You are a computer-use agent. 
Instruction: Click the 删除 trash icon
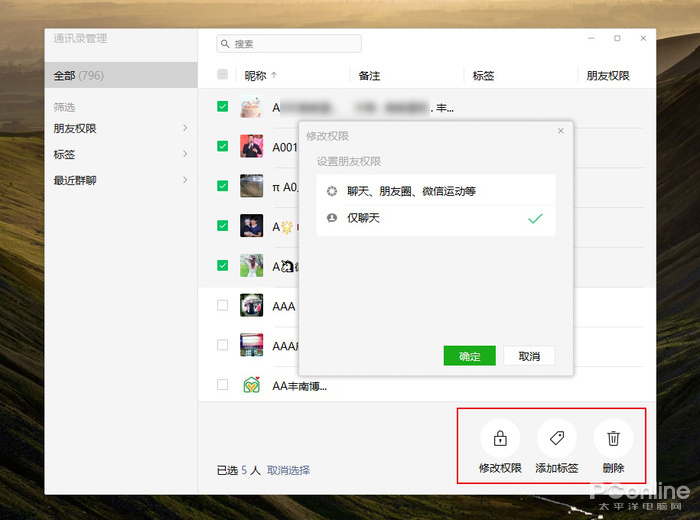[613, 438]
